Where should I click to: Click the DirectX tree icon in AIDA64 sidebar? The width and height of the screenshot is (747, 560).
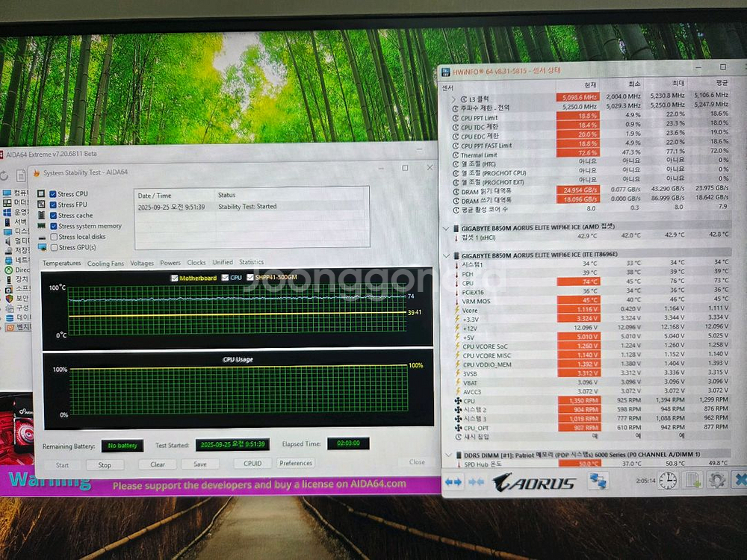pyautogui.click(x=8, y=270)
